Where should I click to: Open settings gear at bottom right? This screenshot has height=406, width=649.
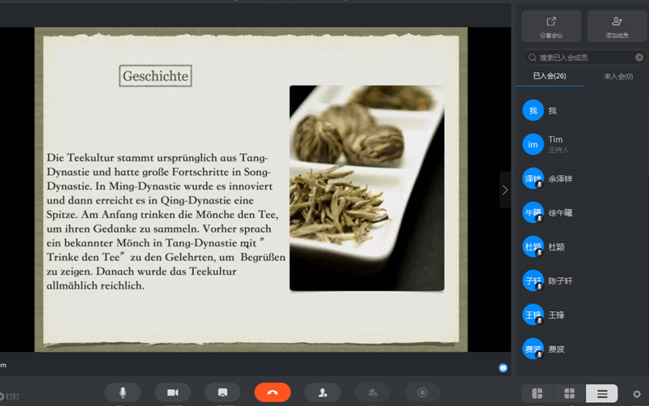pyautogui.click(x=637, y=394)
